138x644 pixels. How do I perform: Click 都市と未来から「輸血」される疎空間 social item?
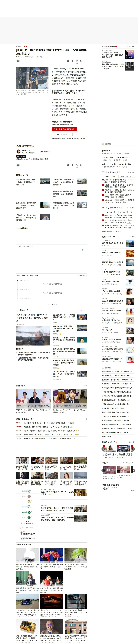(x=118, y=216)
